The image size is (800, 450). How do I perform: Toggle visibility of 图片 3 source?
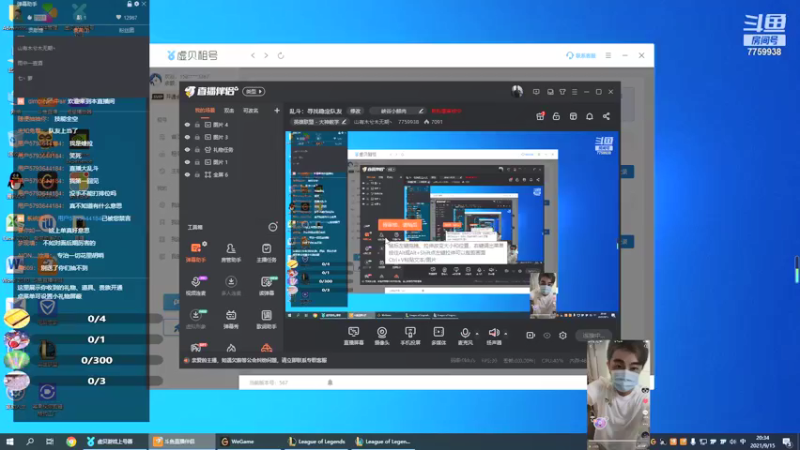click(x=187, y=137)
